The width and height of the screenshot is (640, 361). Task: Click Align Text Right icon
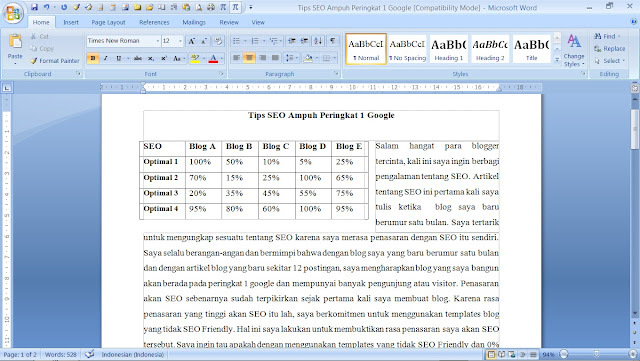(x=262, y=58)
